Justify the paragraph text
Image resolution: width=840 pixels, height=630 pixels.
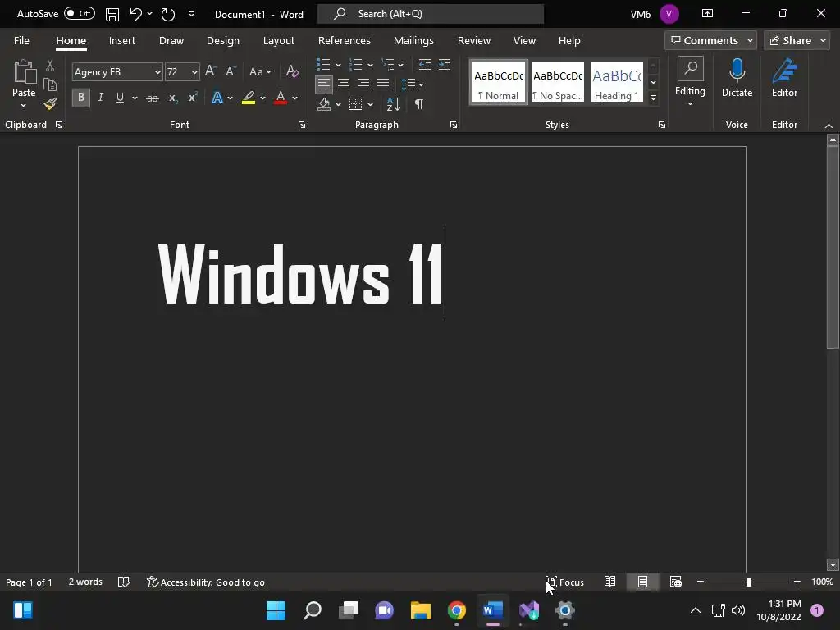pyautogui.click(x=383, y=84)
